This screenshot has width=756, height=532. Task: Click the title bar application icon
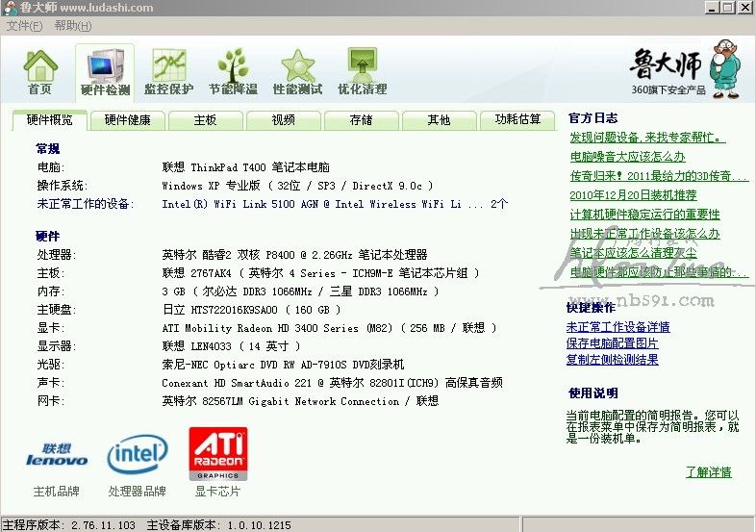9,8
